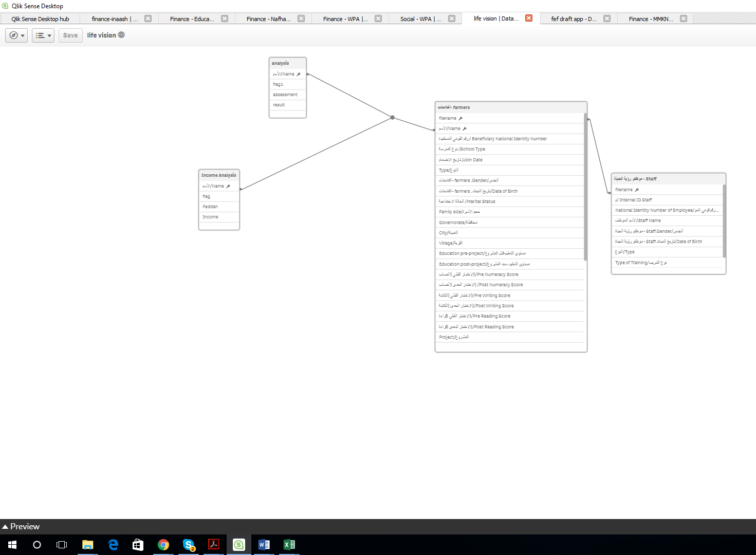Screen dimensions: 756x555
Task: Select Family size field in farmers
Action: (x=510, y=212)
